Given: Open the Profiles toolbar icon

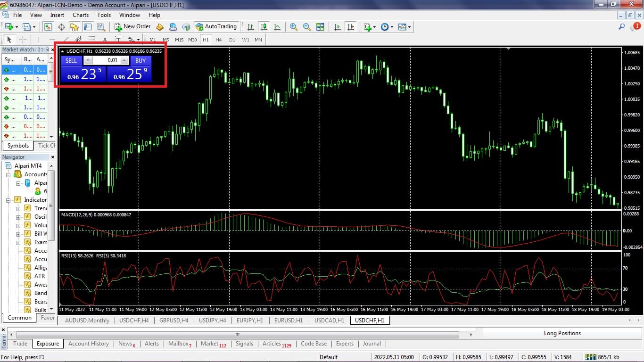Looking at the screenshot, I should coord(26,27).
